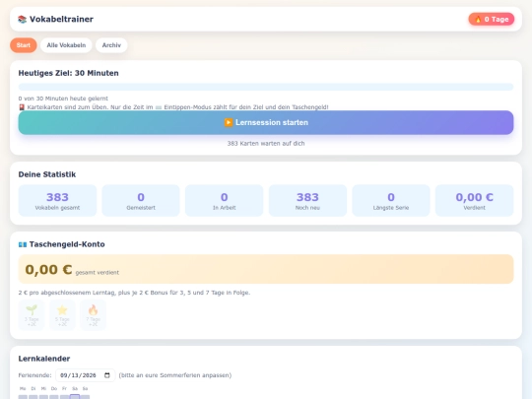Click the 'Heutiges Ziel: 30 Minuten' heading
The height and width of the screenshot is (399, 532).
[69, 73]
